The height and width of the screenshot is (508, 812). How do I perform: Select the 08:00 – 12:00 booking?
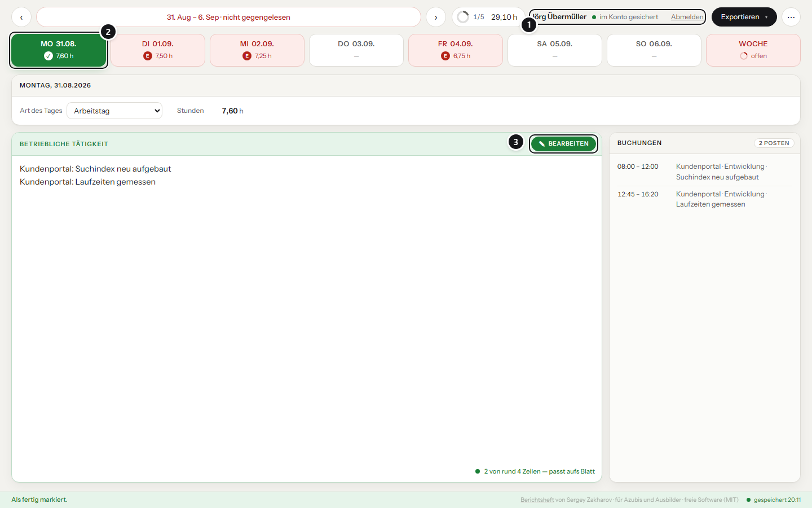click(x=704, y=172)
